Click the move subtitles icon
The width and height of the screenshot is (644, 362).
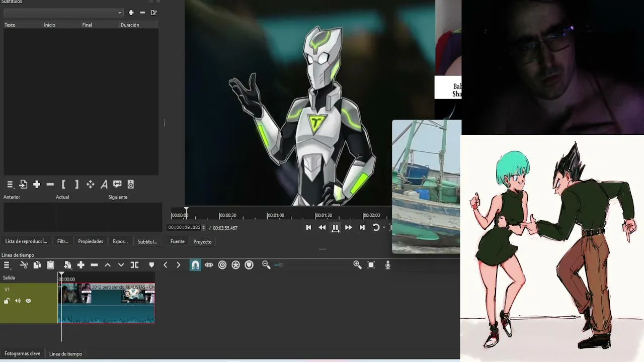pyautogui.click(x=91, y=185)
